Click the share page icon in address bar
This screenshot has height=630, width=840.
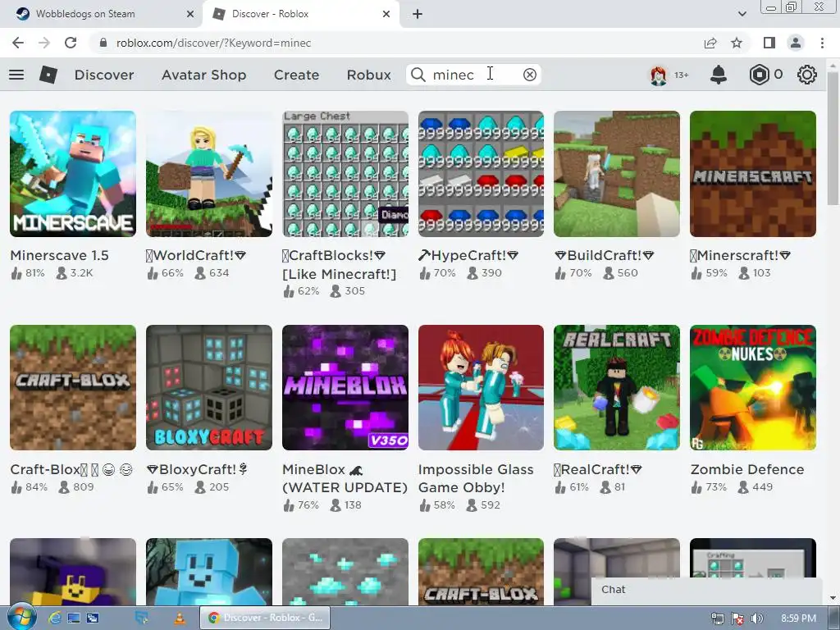point(710,43)
